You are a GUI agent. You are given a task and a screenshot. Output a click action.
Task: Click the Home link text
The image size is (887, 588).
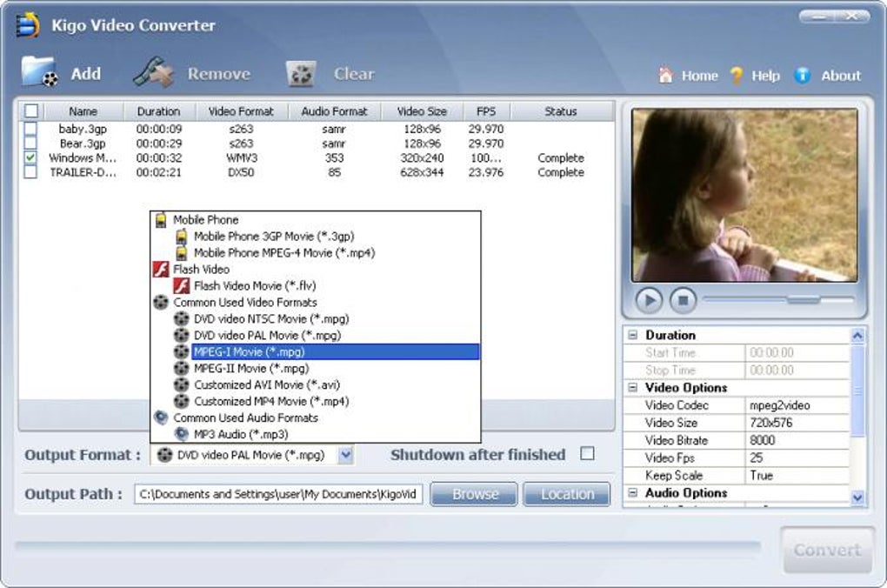(x=699, y=76)
